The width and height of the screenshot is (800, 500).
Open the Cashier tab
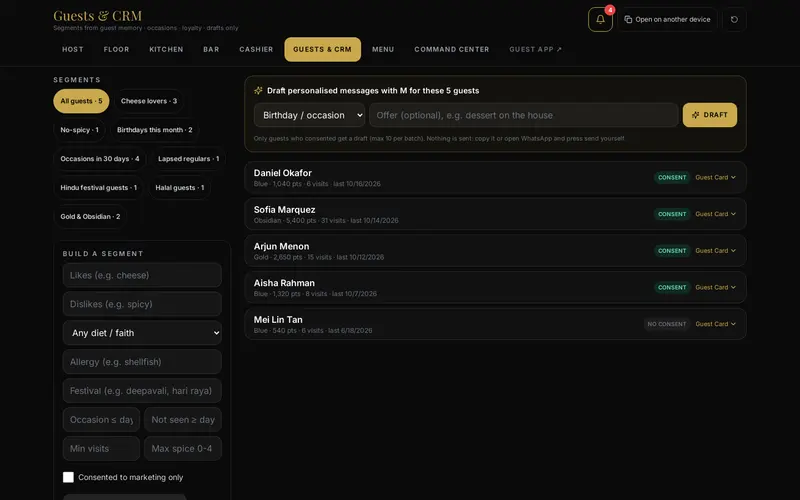[256, 49]
